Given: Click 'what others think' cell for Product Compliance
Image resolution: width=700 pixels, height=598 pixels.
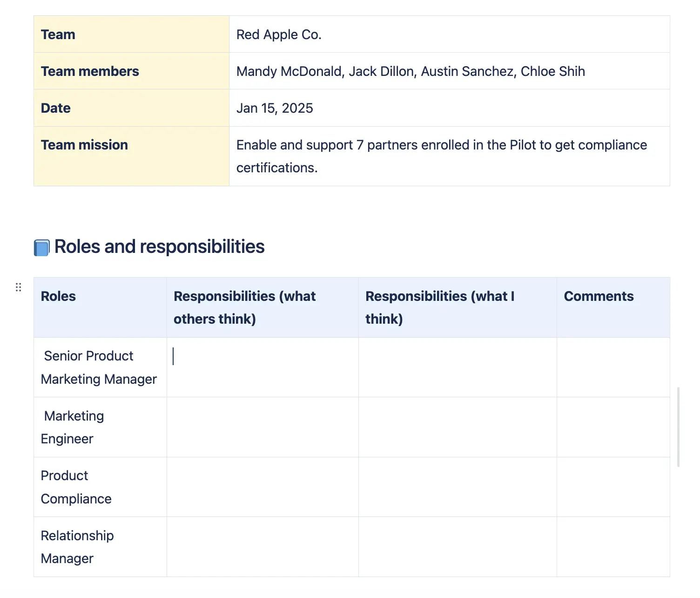Looking at the screenshot, I should (x=262, y=487).
